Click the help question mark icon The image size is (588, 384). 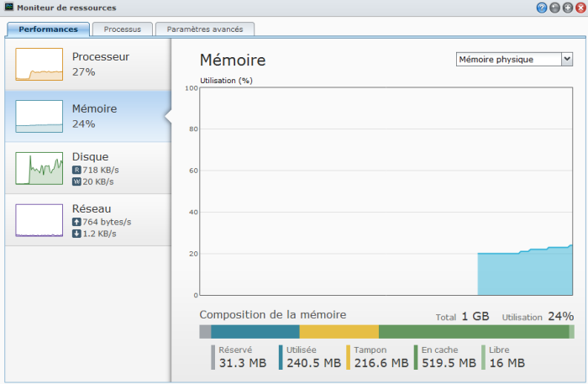[x=542, y=8]
